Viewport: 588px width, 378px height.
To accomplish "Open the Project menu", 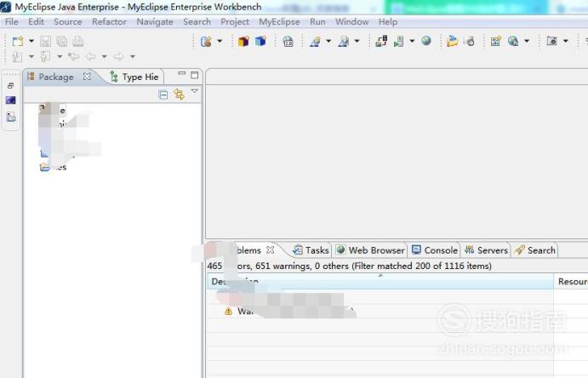I will tap(235, 22).
